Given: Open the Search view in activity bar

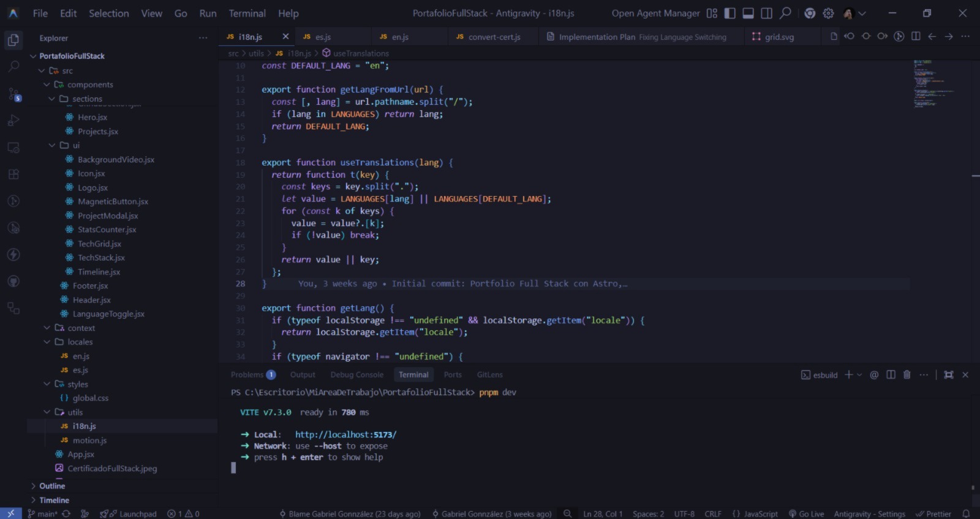Looking at the screenshot, I should [x=13, y=67].
